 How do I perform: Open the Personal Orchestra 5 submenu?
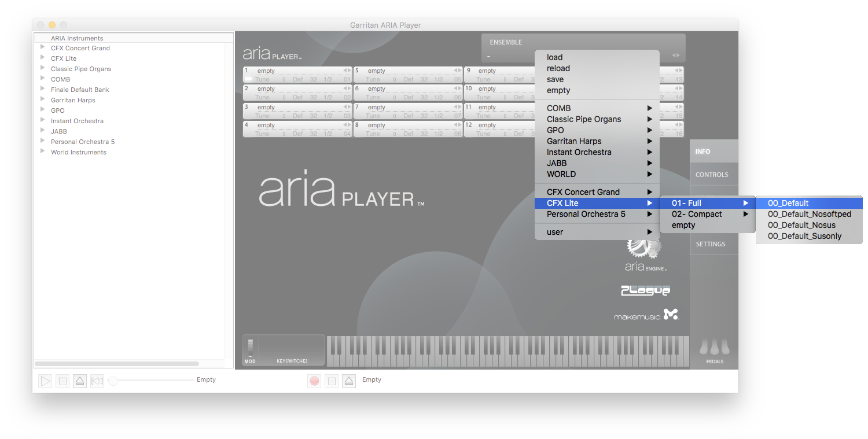click(x=597, y=214)
